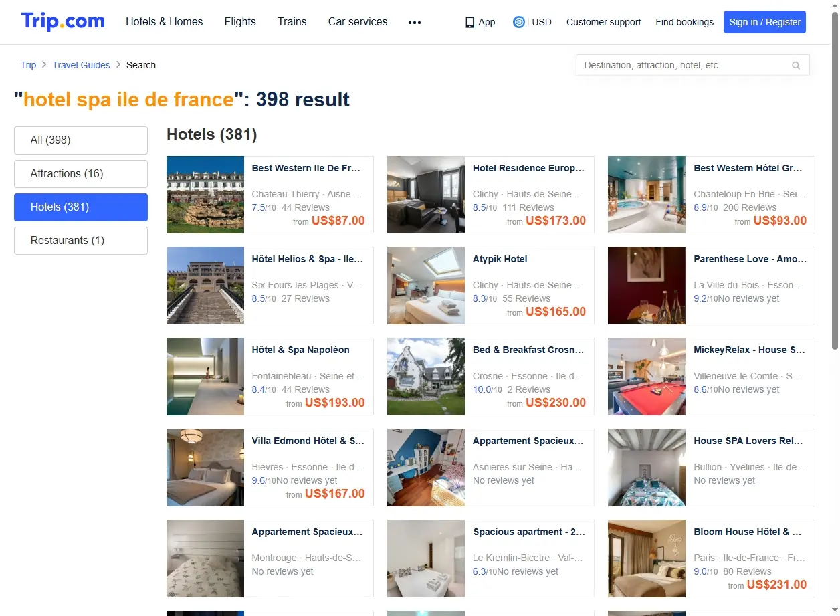
Task: Click MickeyRelax - House title
Action: click(x=750, y=350)
